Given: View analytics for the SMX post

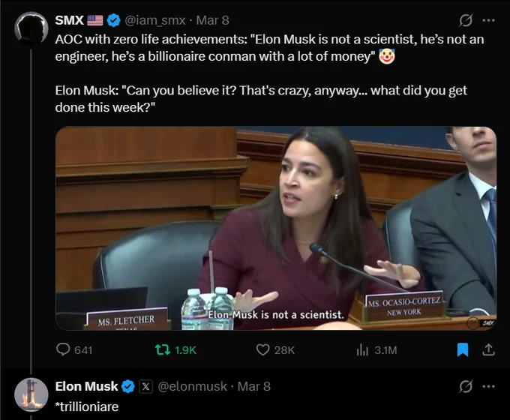Looking at the screenshot, I should [x=376, y=349].
